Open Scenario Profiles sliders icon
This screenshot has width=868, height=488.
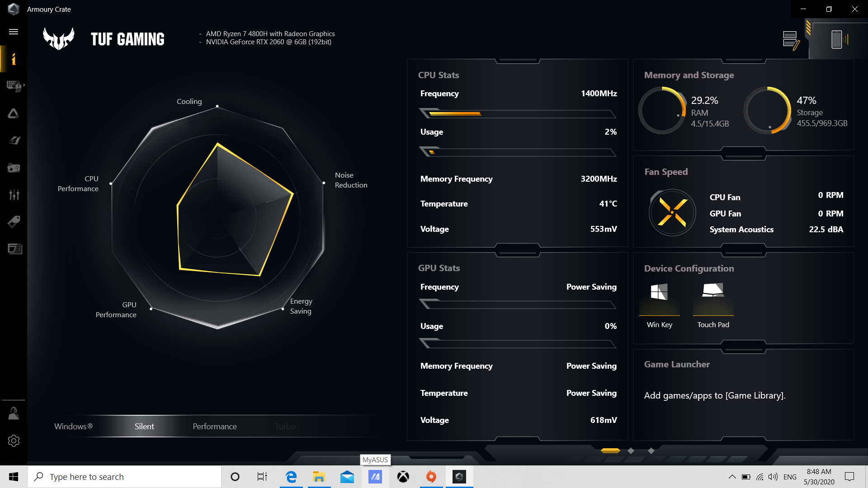pyautogui.click(x=14, y=195)
